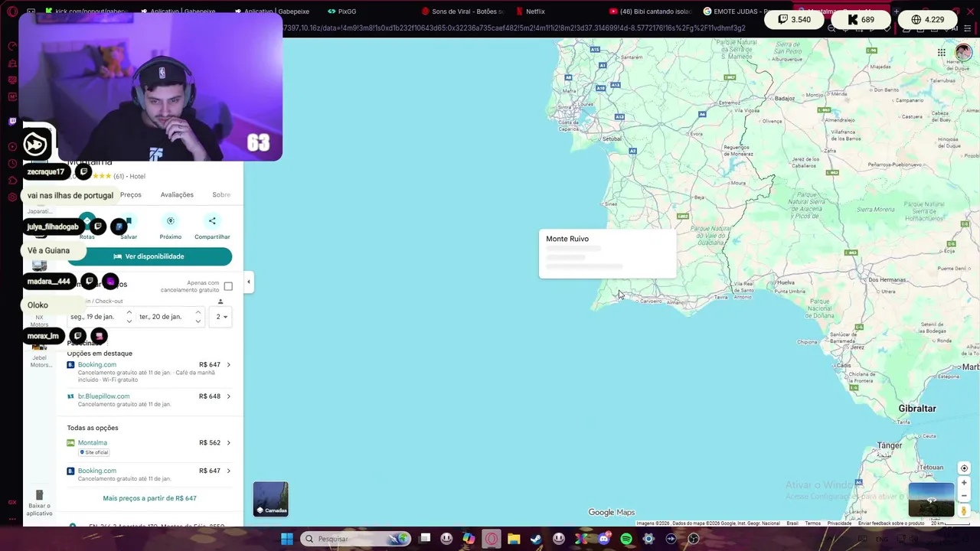
Task: Switch to Sons de Viral browser tab
Action: pyautogui.click(x=463, y=11)
